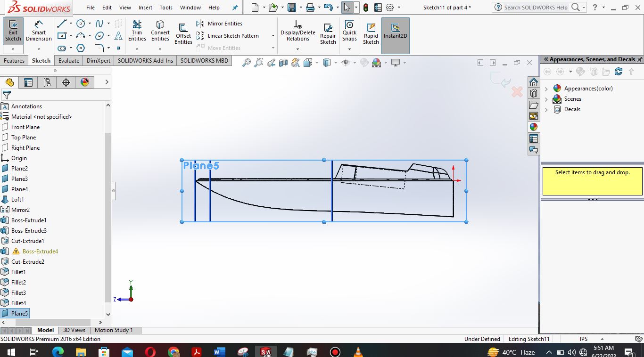Image resolution: width=644 pixels, height=357 pixels.
Task: Expand the Decals tree node
Action: (x=546, y=109)
